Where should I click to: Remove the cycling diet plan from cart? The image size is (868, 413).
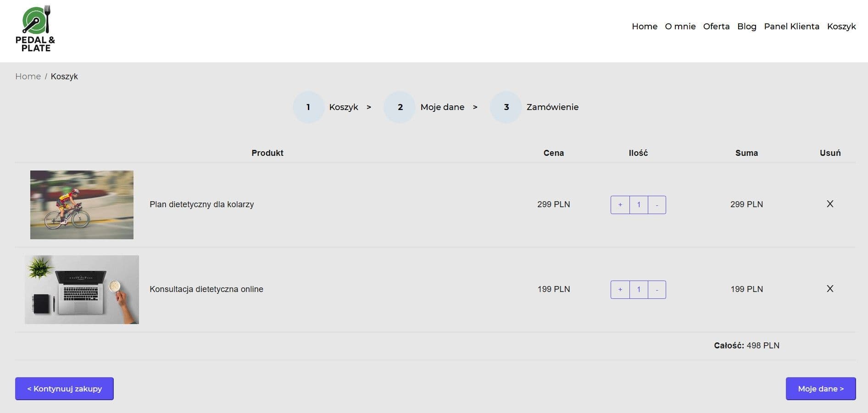[x=830, y=204]
